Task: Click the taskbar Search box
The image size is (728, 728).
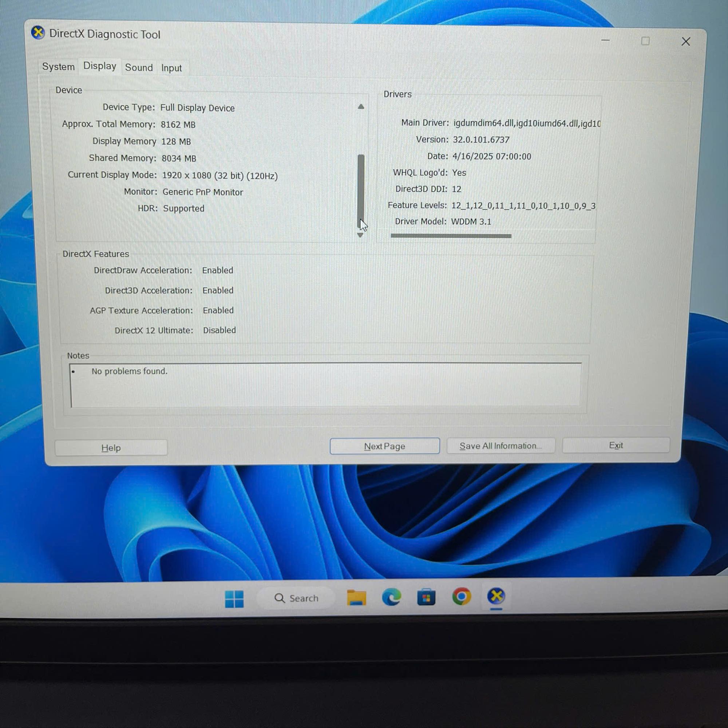Action: 296,598
